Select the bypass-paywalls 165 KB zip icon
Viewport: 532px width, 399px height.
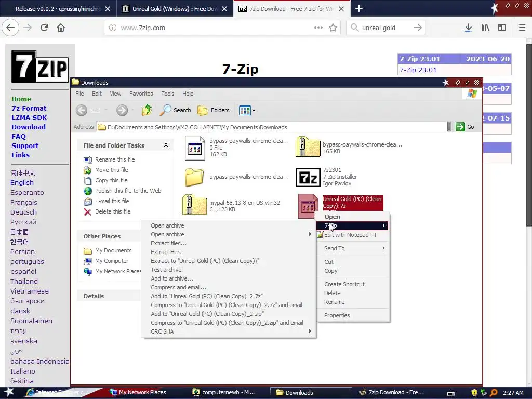pos(308,147)
